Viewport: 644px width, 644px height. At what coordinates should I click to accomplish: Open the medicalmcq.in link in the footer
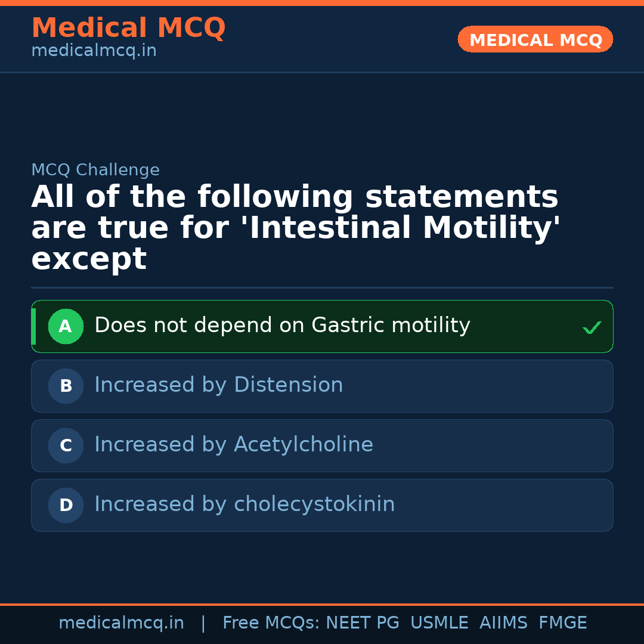(x=121, y=623)
